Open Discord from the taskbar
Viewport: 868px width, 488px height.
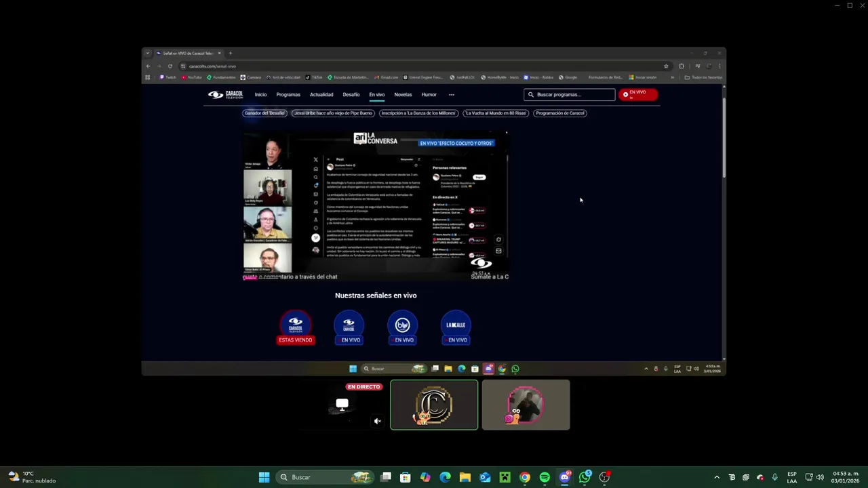[565, 477]
